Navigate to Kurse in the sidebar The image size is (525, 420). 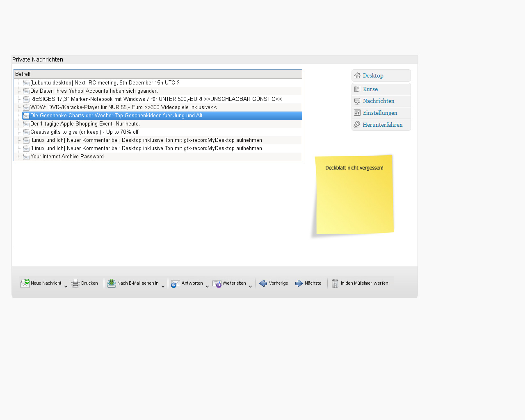tap(370, 89)
